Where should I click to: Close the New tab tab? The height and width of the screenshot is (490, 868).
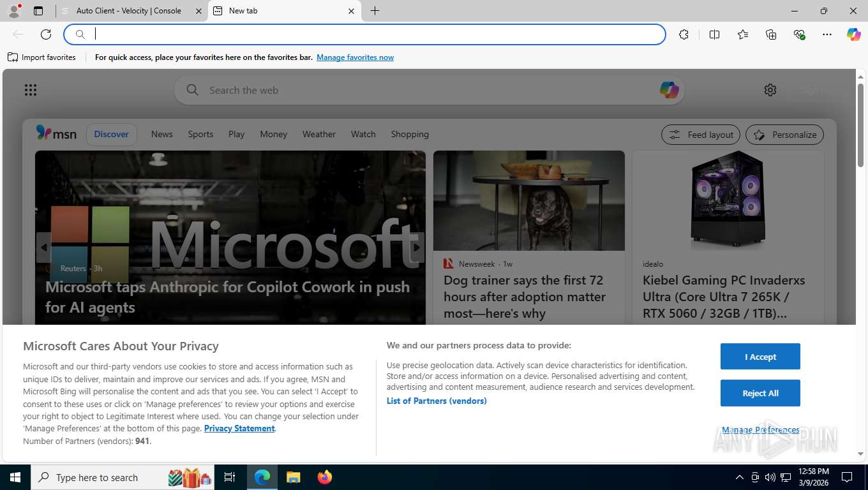point(351,11)
